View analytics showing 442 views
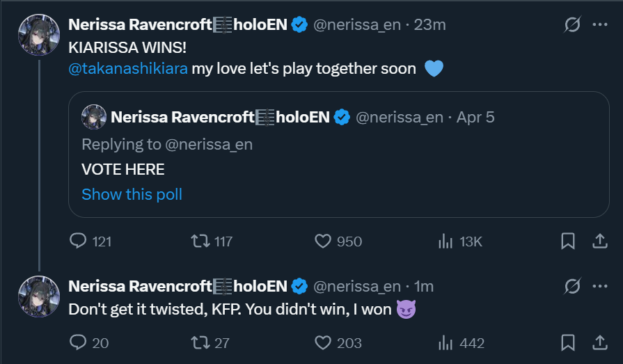The width and height of the screenshot is (623, 364). 445,342
